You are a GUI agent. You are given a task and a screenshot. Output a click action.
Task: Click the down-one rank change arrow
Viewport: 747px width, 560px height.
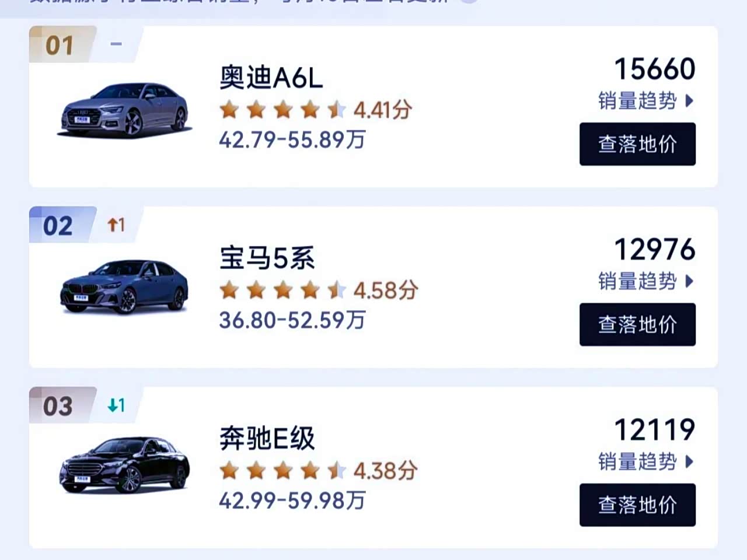(x=116, y=405)
